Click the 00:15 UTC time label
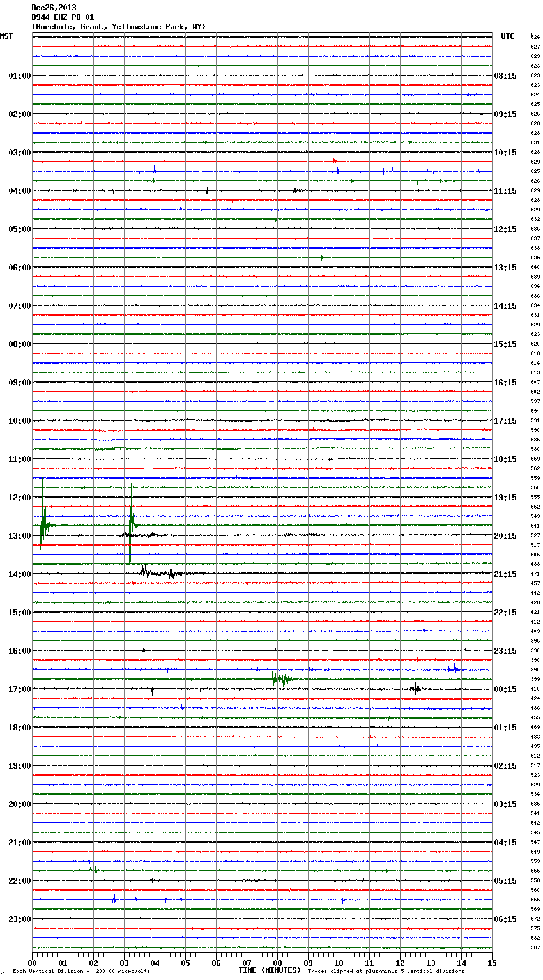Image resolution: width=543 pixels, height=980 pixels. (x=505, y=689)
